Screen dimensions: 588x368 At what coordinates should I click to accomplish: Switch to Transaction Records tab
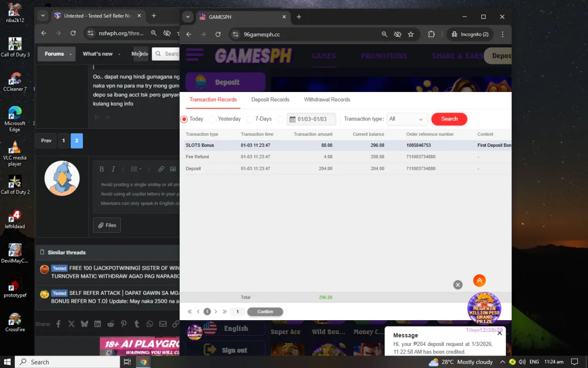tap(213, 99)
